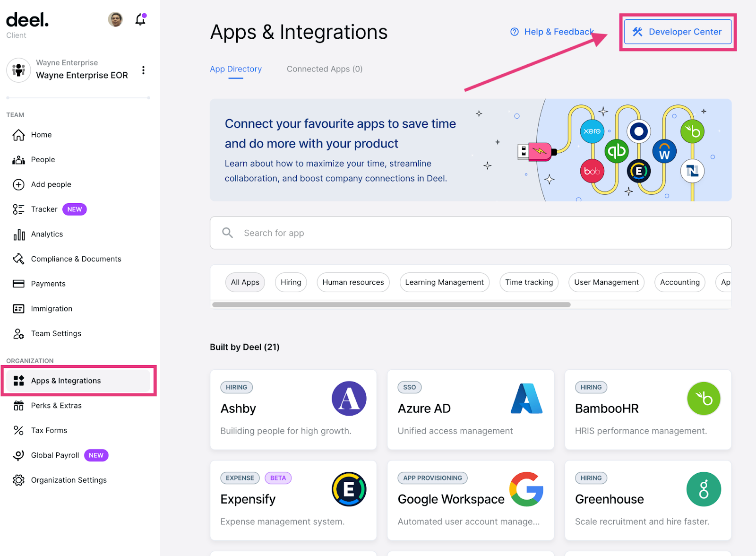Image resolution: width=756 pixels, height=556 pixels.
Task: Click the Azure AD logo icon
Action: pos(527,399)
